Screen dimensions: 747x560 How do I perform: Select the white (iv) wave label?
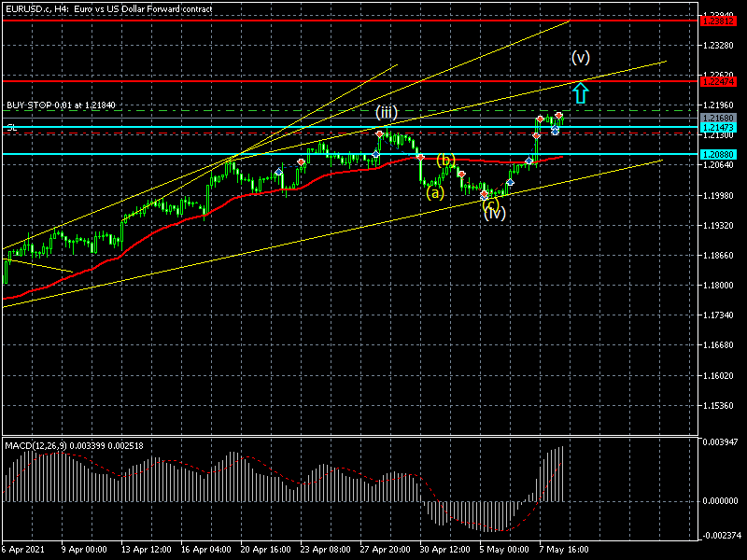click(495, 213)
